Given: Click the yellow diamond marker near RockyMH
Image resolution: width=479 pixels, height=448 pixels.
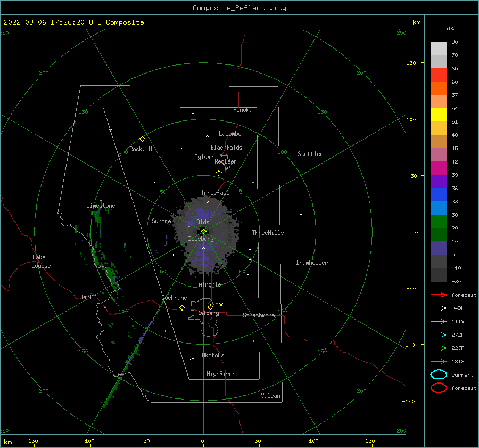Looking at the screenshot, I should pyautogui.click(x=142, y=139).
